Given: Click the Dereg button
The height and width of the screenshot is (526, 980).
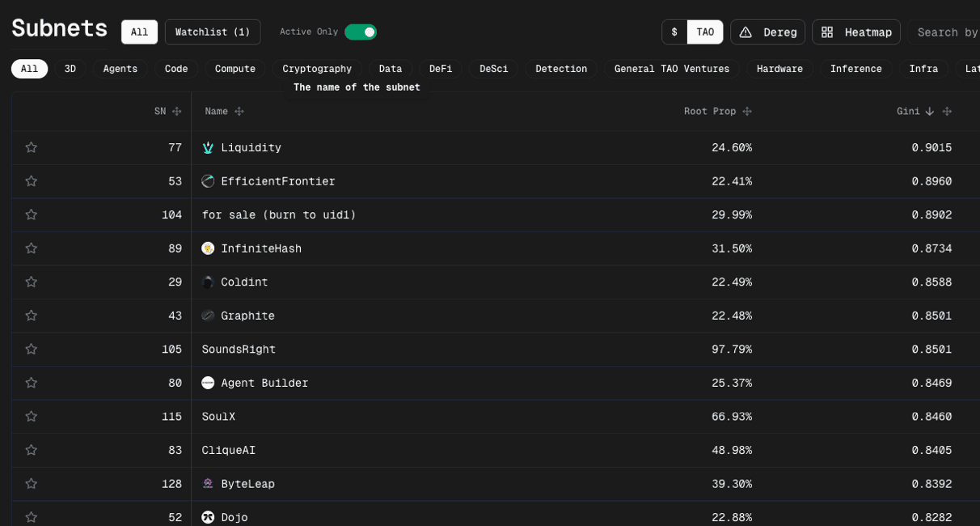Looking at the screenshot, I should (x=767, y=32).
